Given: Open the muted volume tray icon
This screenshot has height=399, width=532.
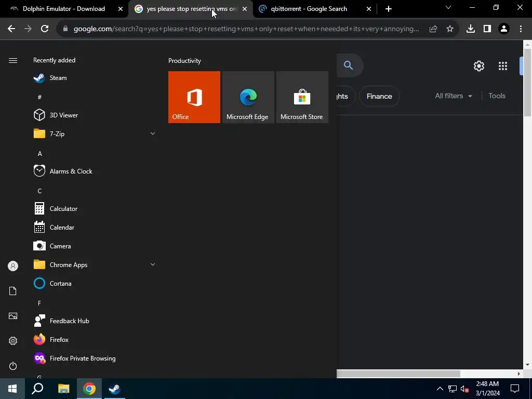Looking at the screenshot, I should coord(464,389).
